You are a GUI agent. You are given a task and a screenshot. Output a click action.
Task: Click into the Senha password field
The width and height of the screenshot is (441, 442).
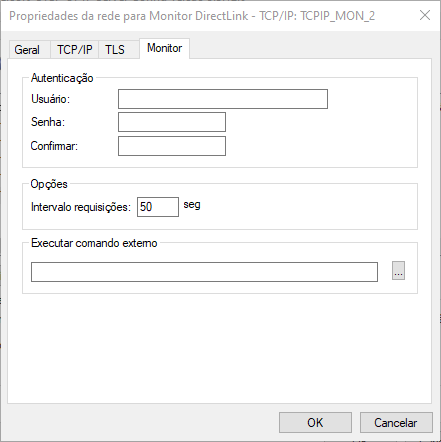172,122
